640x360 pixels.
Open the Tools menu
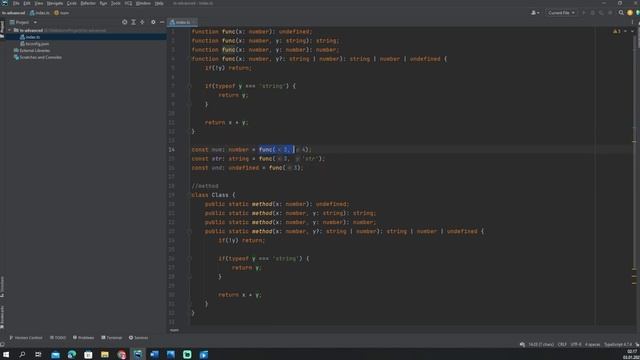tap(116, 3)
